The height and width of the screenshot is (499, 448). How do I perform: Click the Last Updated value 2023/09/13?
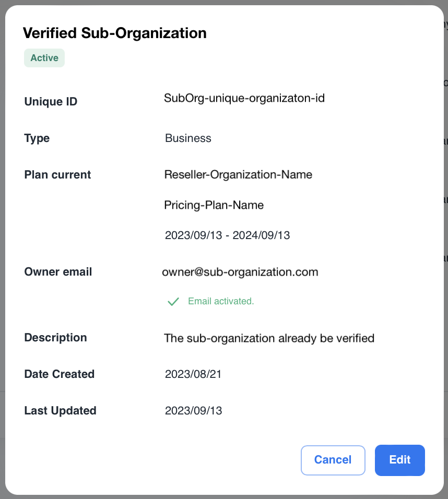pos(193,411)
